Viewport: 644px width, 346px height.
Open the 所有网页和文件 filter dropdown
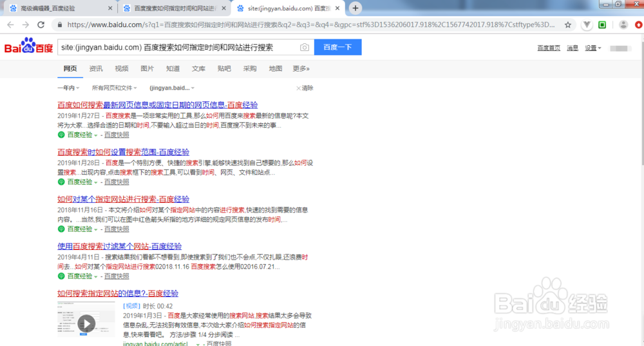click(114, 88)
